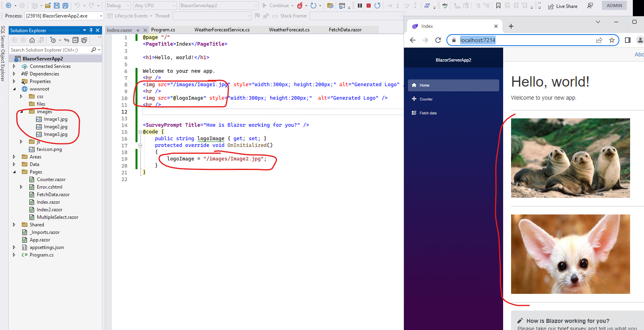644x330 pixels.
Task: Click Collapse All icon in Solution Explorer
Action: pos(75,40)
